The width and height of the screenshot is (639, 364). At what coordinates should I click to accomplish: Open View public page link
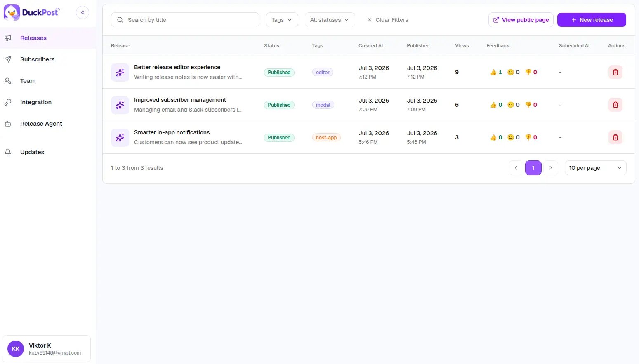[x=521, y=20]
